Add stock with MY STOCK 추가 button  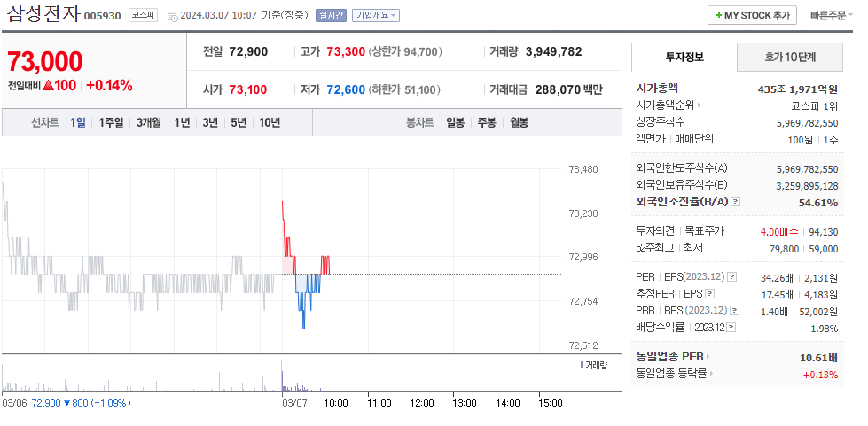point(752,15)
